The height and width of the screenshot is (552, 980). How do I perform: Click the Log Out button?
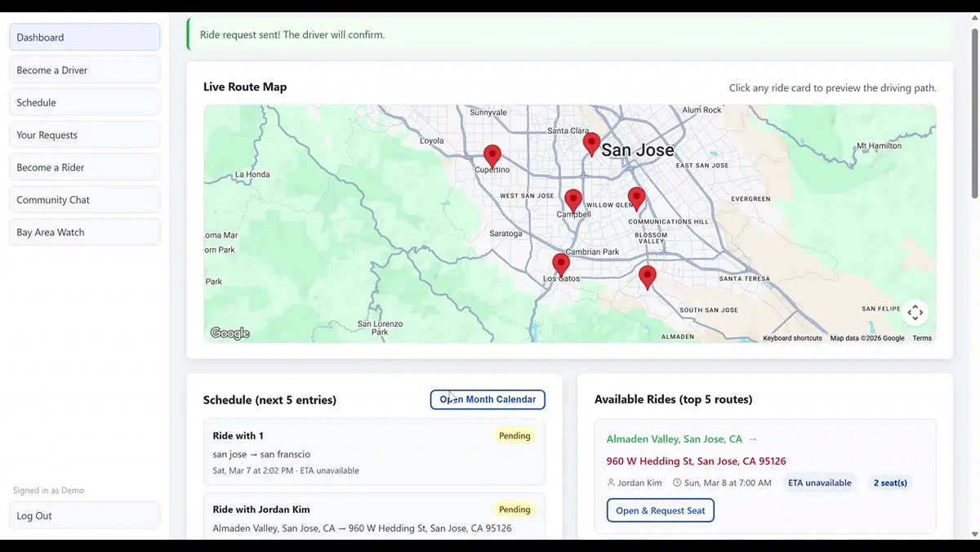85,515
